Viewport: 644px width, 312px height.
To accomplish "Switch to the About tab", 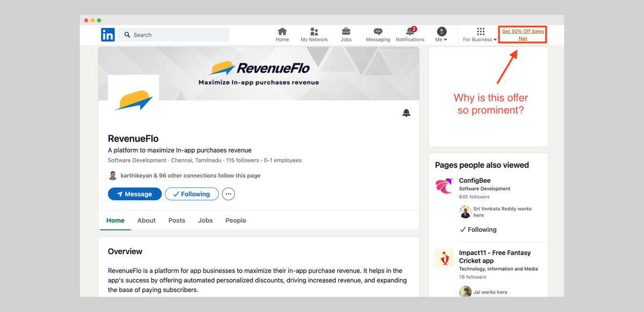I will click(x=147, y=220).
